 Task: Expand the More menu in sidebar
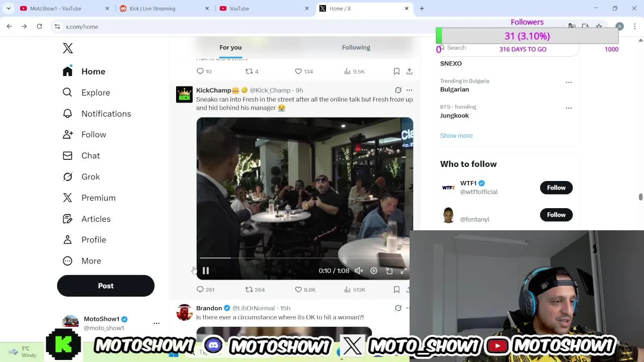[x=82, y=261]
